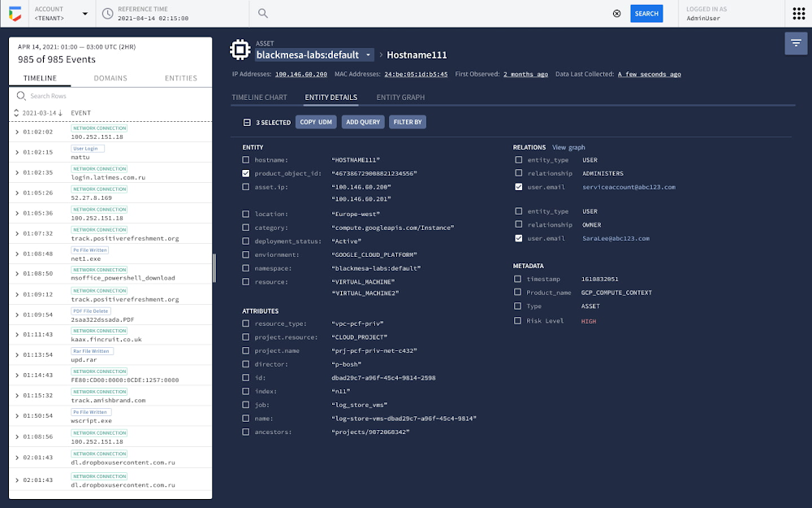
Task: Clear the search field with X icon
Action: (x=616, y=14)
